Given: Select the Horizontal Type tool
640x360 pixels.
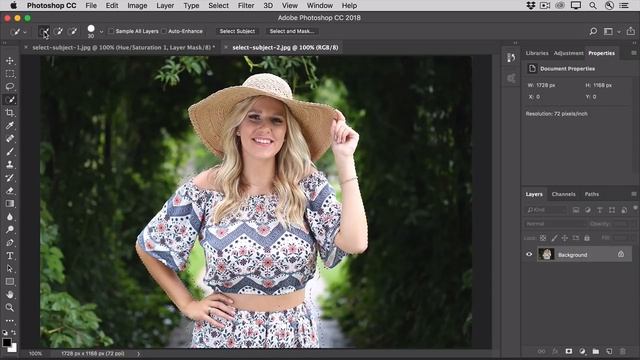Looking at the screenshot, I should (x=10, y=256).
